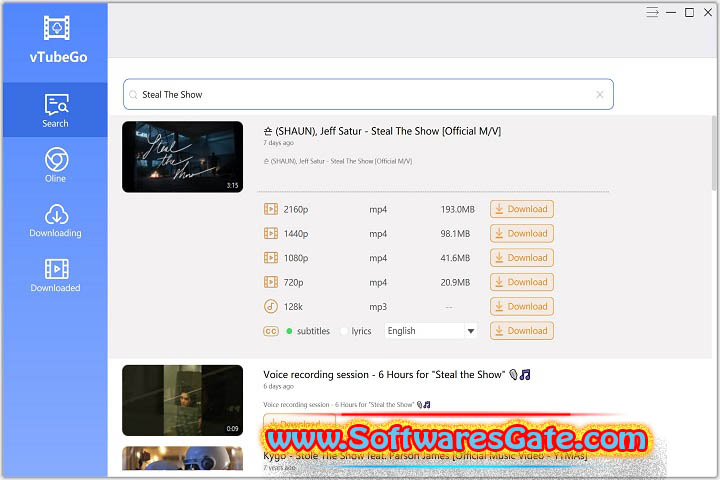The width and height of the screenshot is (720, 480).
Task: Open the SHAUN, Jeff Satur Steal The Show title
Action: (x=382, y=131)
